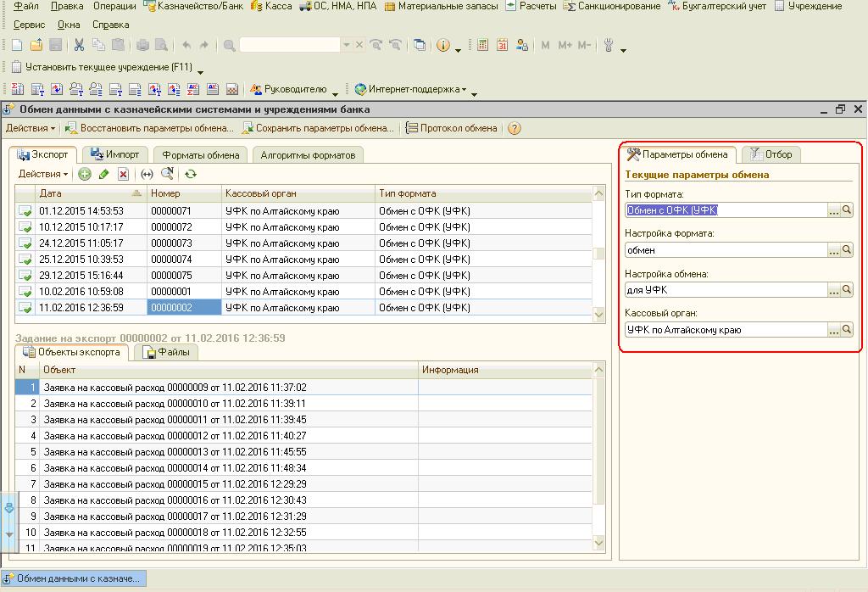Screen dimensions: 868x592
Task: Click magnifier icon beside Кассовый орган field
Action: 846,330
